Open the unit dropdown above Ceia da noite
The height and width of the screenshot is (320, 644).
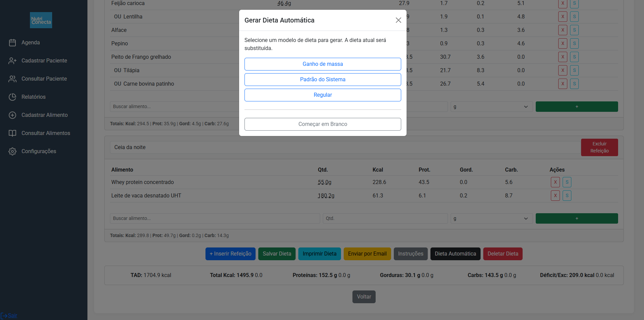(x=491, y=107)
